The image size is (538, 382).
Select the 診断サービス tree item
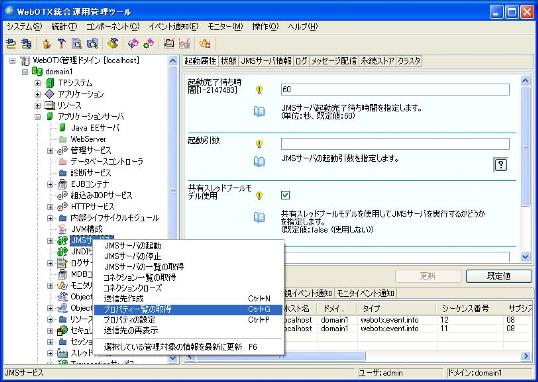click(91, 173)
